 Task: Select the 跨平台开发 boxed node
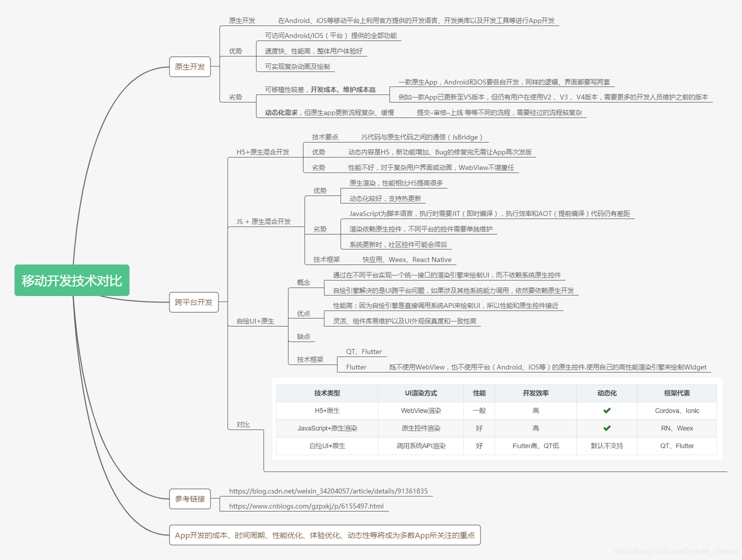(194, 302)
